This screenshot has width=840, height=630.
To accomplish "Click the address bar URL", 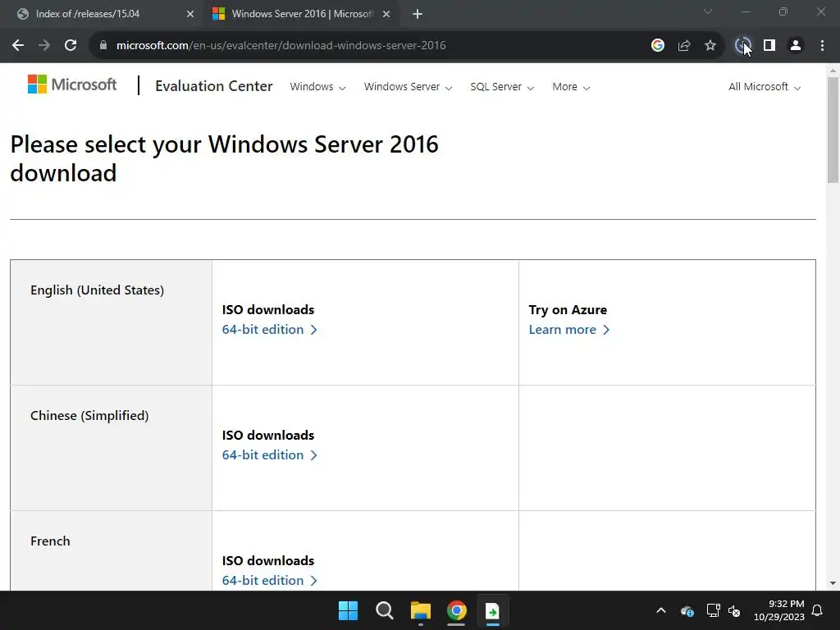I will [281, 46].
